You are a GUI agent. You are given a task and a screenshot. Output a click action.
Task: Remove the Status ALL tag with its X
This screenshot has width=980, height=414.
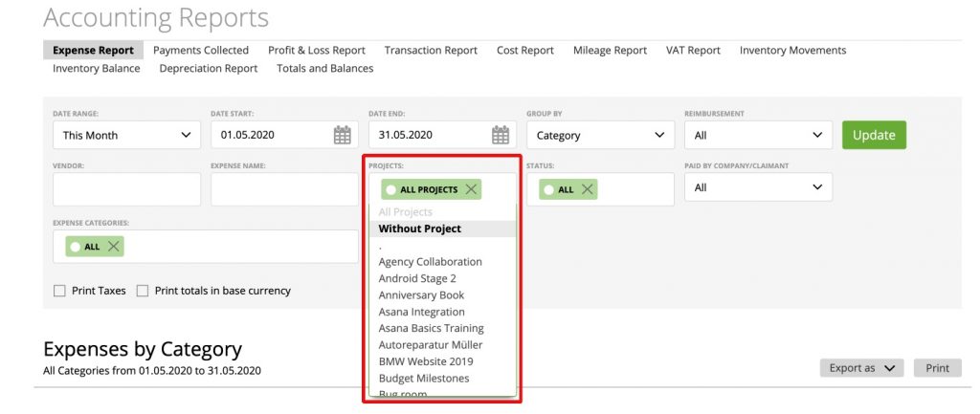pos(587,189)
